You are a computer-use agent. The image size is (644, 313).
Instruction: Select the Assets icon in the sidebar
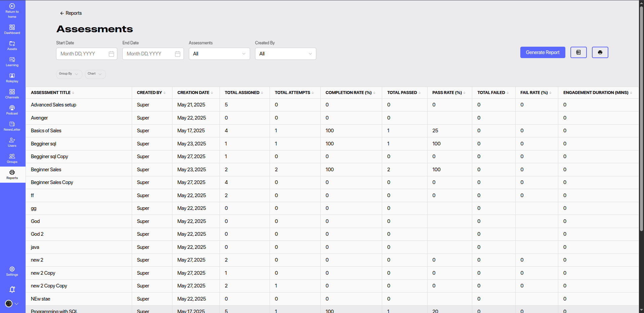[12, 46]
